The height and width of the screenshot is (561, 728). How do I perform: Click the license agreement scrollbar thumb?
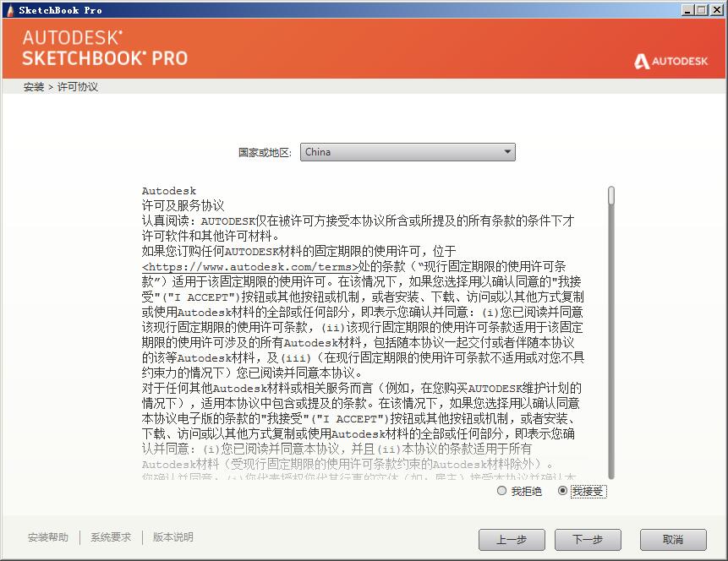tap(611, 195)
